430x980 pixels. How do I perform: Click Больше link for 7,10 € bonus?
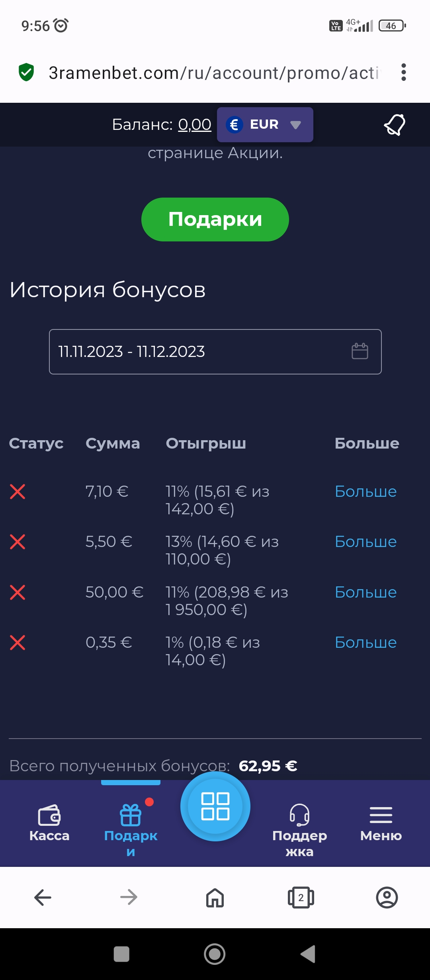[x=365, y=492]
